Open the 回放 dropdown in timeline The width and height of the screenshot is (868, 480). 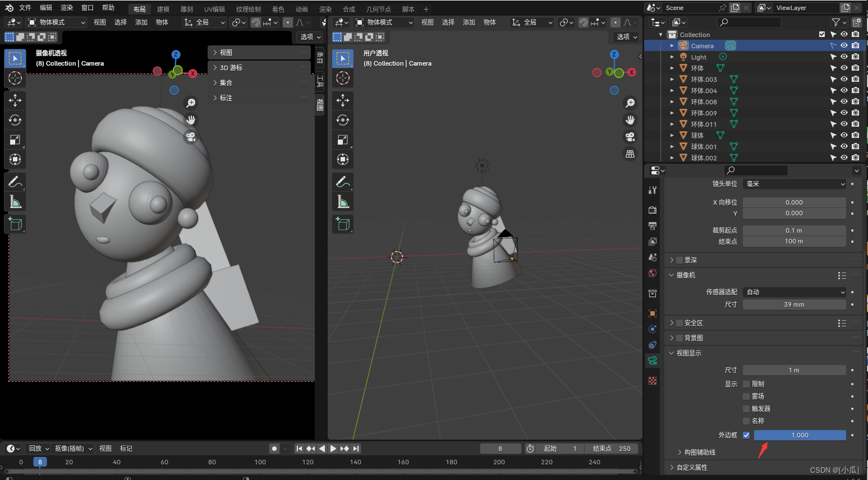(39, 449)
